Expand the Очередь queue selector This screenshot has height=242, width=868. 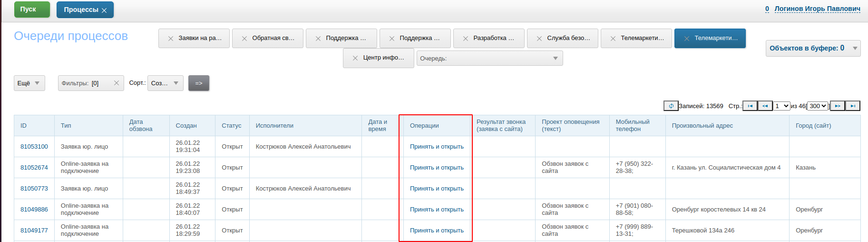(489, 58)
